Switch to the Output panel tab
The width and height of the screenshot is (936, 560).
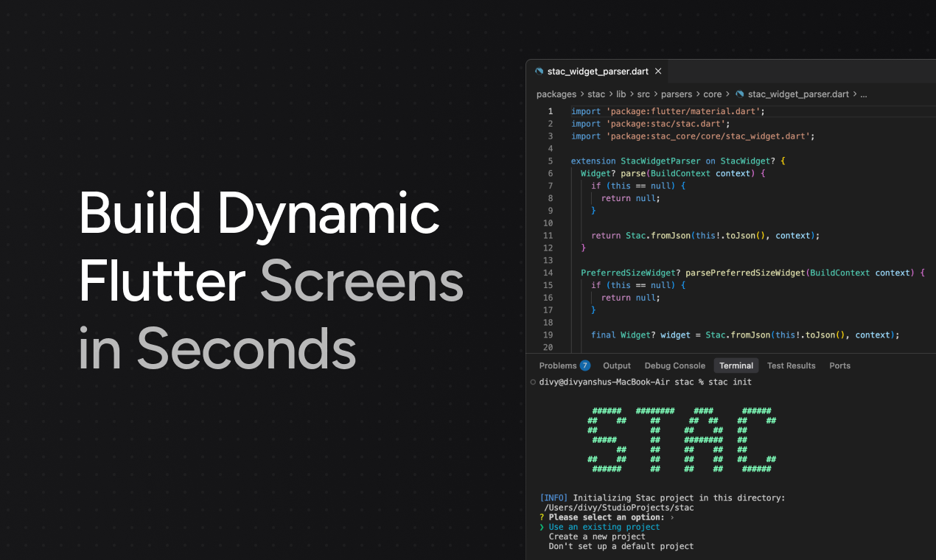pyautogui.click(x=617, y=365)
